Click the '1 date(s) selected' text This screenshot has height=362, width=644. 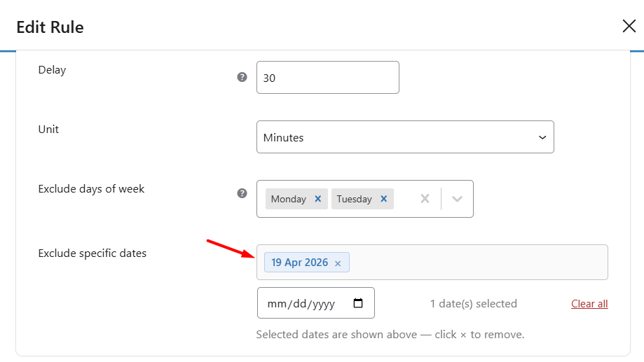pyautogui.click(x=474, y=304)
